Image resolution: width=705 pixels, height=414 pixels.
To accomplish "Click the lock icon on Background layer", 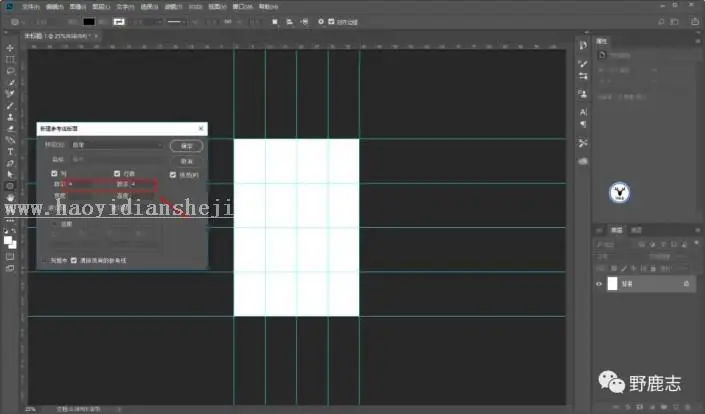I will 686,284.
